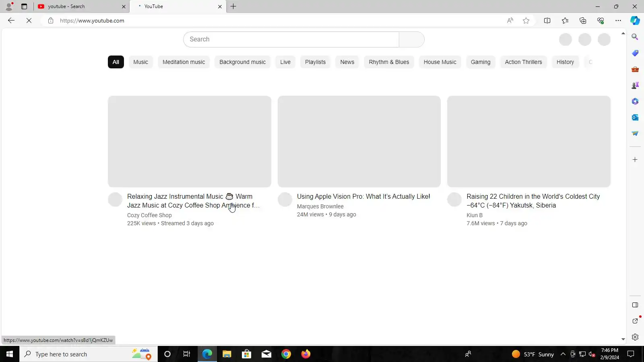Open File Explorer from taskbar

coord(227,354)
